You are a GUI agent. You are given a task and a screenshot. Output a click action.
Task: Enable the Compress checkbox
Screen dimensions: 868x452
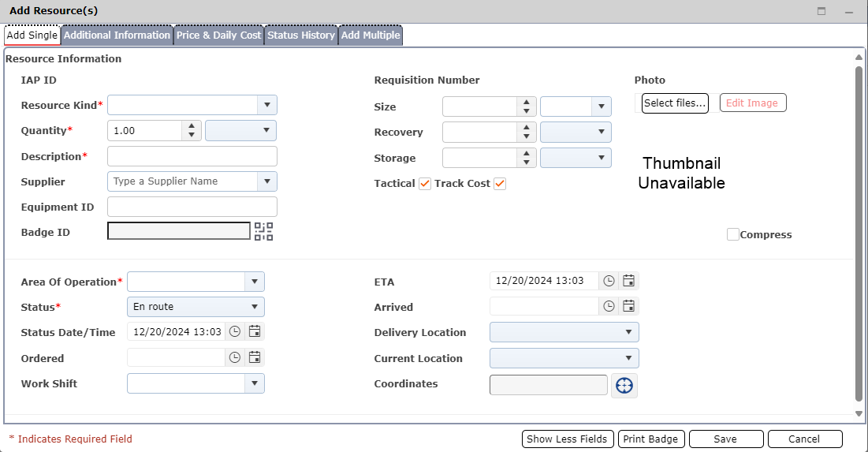tap(733, 234)
